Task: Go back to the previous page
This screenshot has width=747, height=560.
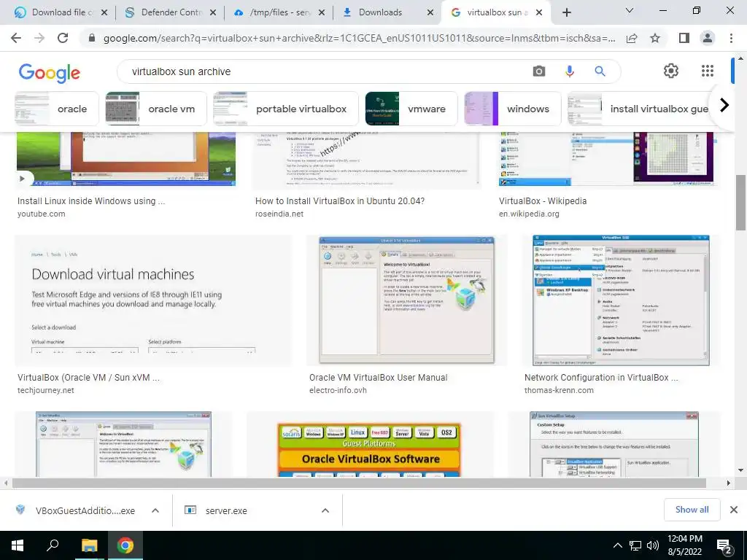Action: point(16,38)
